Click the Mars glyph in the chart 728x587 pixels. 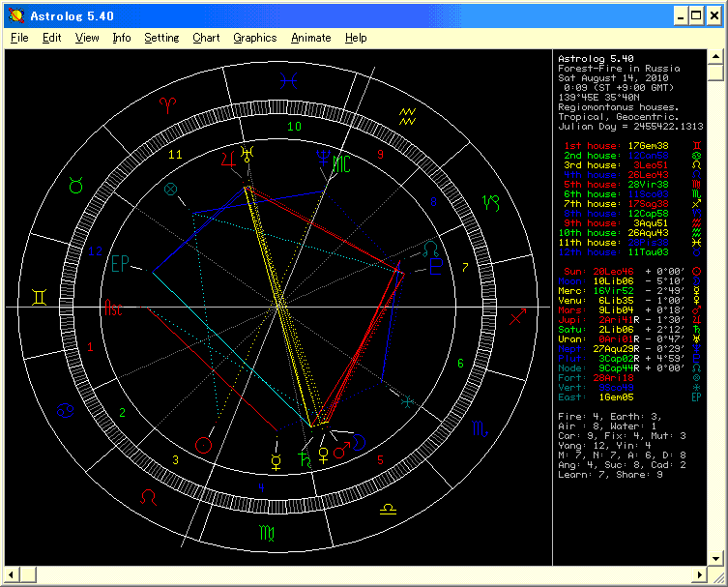[341, 450]
